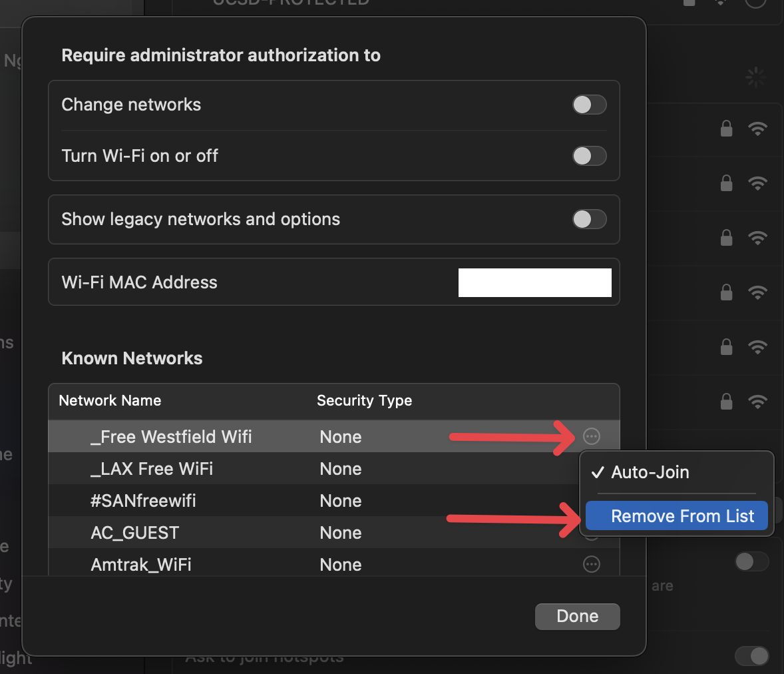Open more options for _LAX Free WiFi
The image size is (784, 674).
592,468
